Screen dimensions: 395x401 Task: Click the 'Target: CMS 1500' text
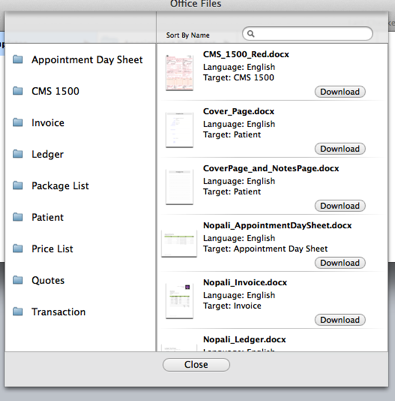click(239, 77)
